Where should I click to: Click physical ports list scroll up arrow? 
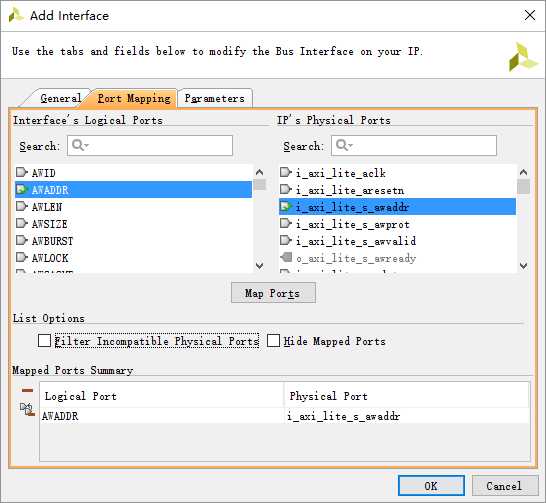tap(523, 172)
